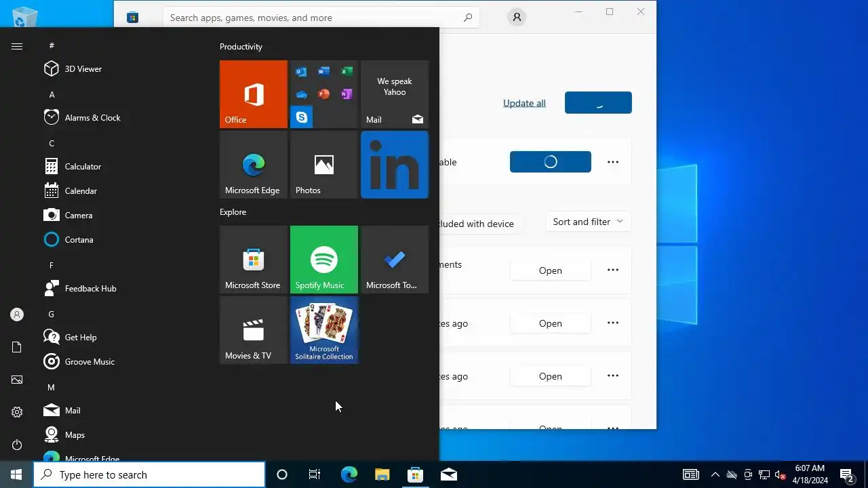Click the magnifier search icon in Store
This screenshot has width=868, height=488.
pos(467,18)
